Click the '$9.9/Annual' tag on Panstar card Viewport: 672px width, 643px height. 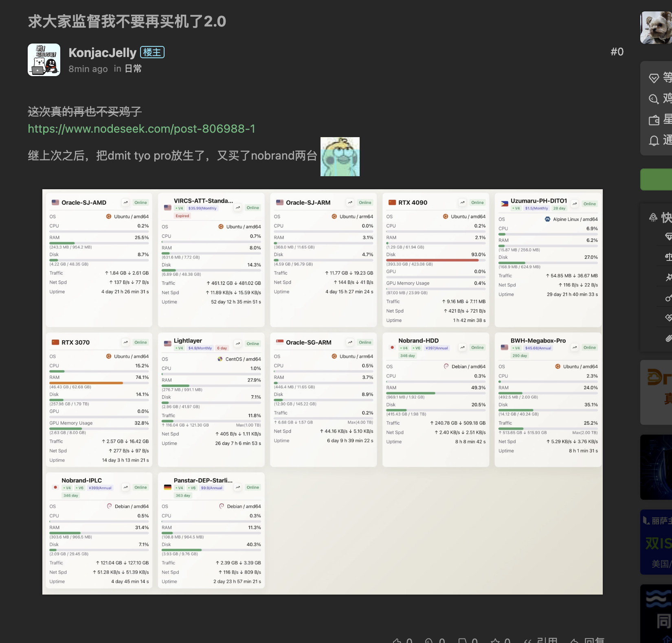coord(211,488)
